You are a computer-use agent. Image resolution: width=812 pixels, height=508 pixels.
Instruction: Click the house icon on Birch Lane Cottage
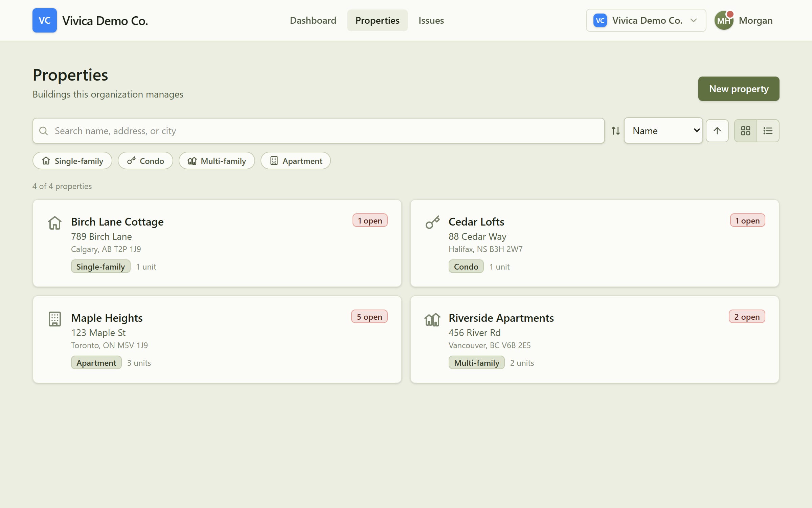pos(54,223)
